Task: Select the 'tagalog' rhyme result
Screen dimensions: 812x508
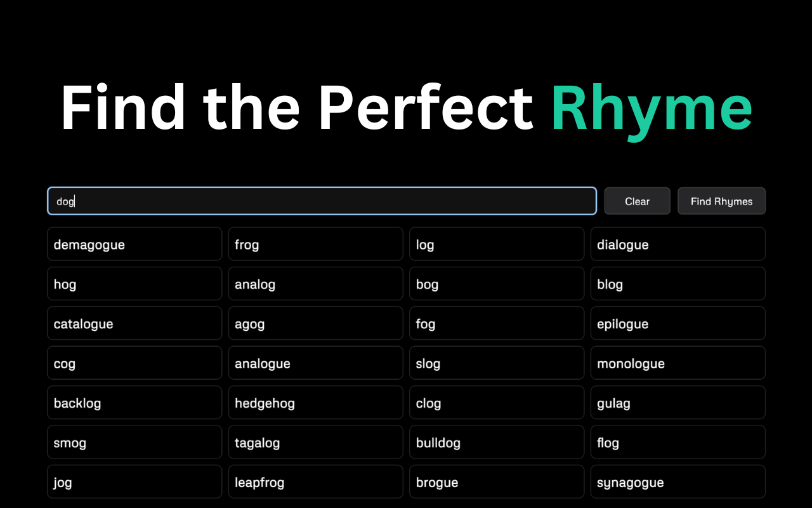Action: tap(315, 443)
